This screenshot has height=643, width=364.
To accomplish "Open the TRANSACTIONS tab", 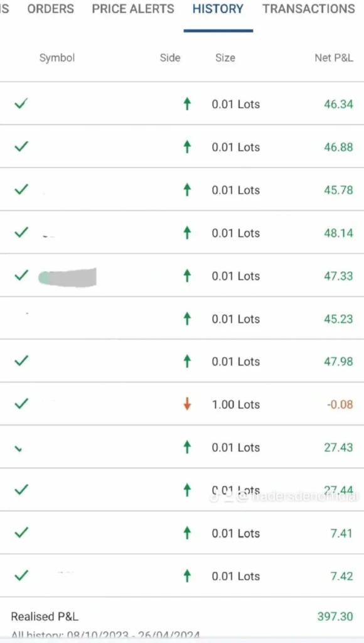I will click(x=309, y=9).
